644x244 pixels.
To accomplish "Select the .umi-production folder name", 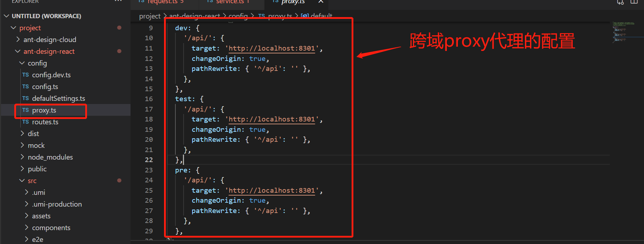I will pyautogui.click(x=57, y=204).
